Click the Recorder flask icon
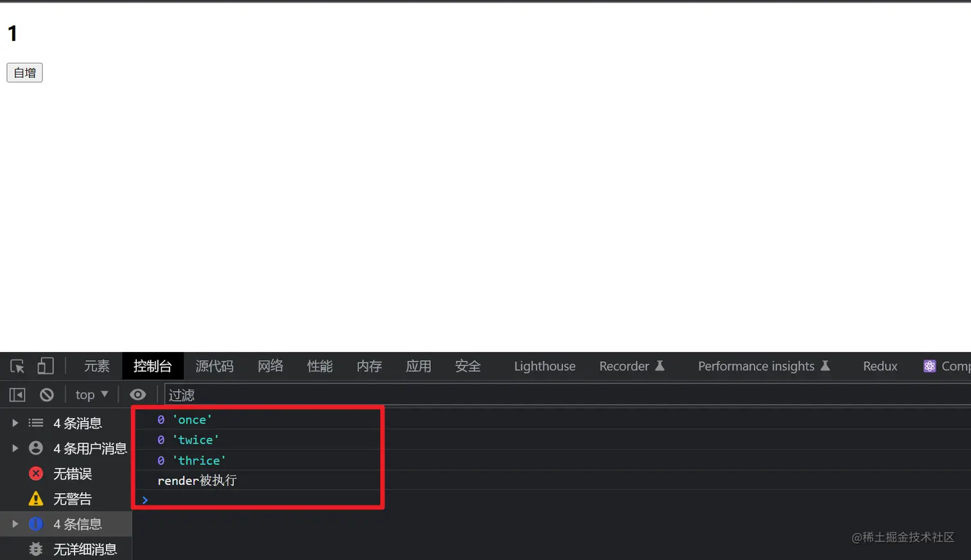Screen dimensions: 971x560 [x=660, y=365]
